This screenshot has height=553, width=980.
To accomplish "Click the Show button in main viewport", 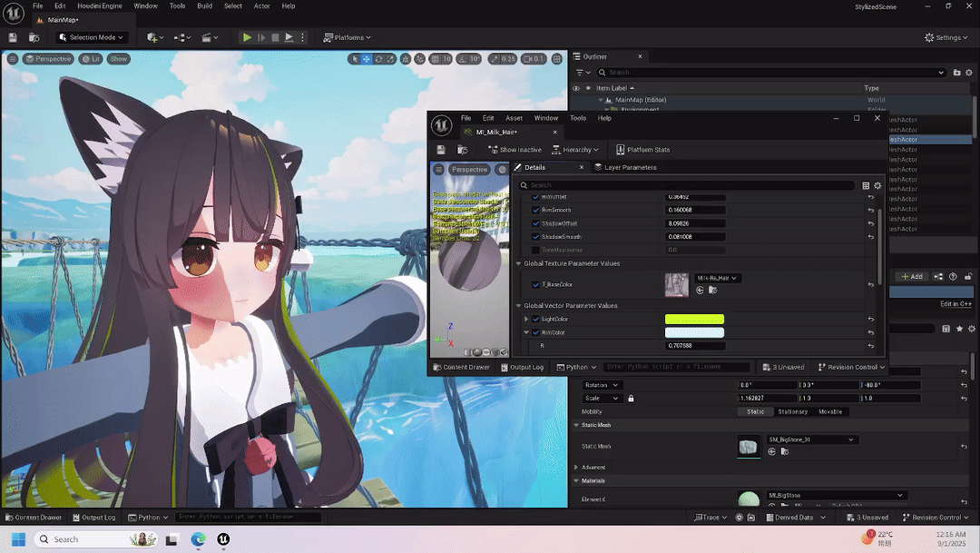I will coord(118,59).
